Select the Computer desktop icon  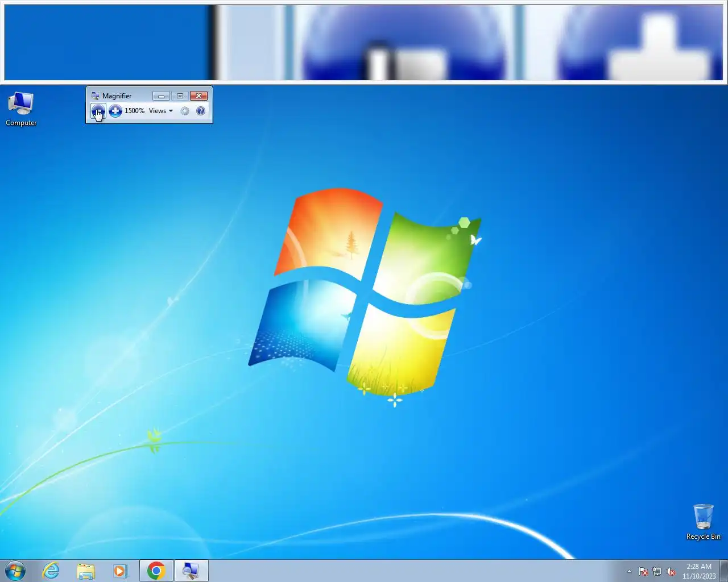click(21, 109)
